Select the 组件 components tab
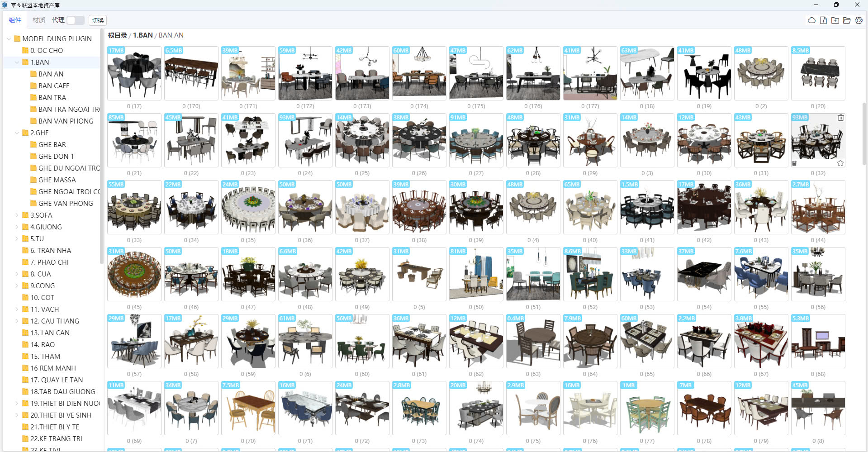 click(15, 20)
